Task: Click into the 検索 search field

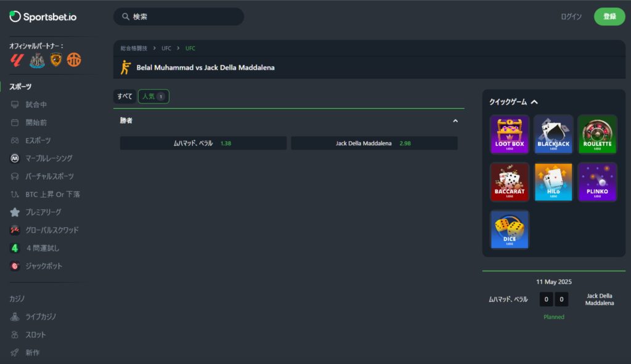Action: (x=179, y=17)
